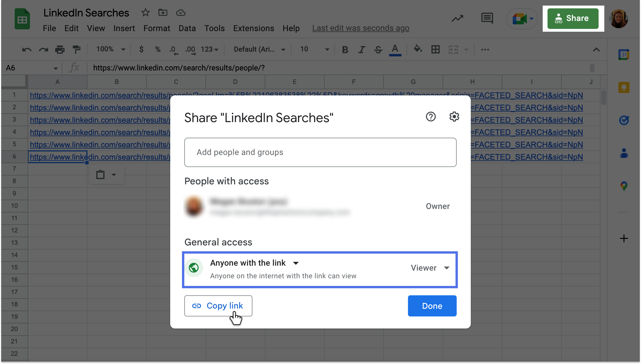Open the fill color picker

click(x=418, y=49)
